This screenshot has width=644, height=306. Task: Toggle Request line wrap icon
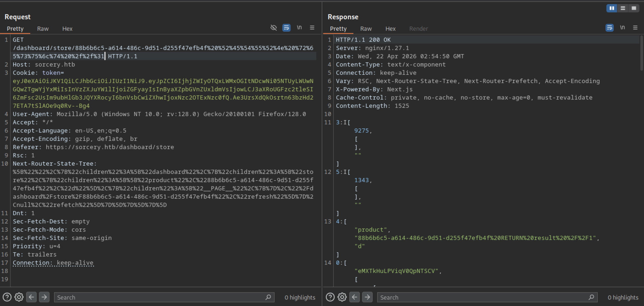click(286, 28)
